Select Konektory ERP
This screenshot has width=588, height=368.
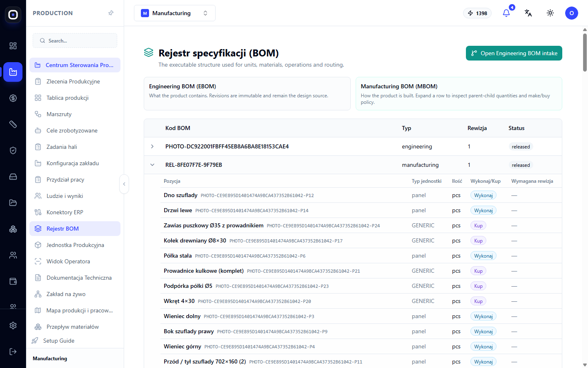coord(75,212)
